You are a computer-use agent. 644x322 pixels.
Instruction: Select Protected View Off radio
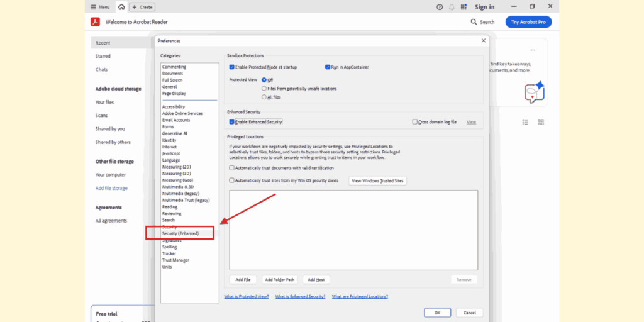(x=264, y=80)
